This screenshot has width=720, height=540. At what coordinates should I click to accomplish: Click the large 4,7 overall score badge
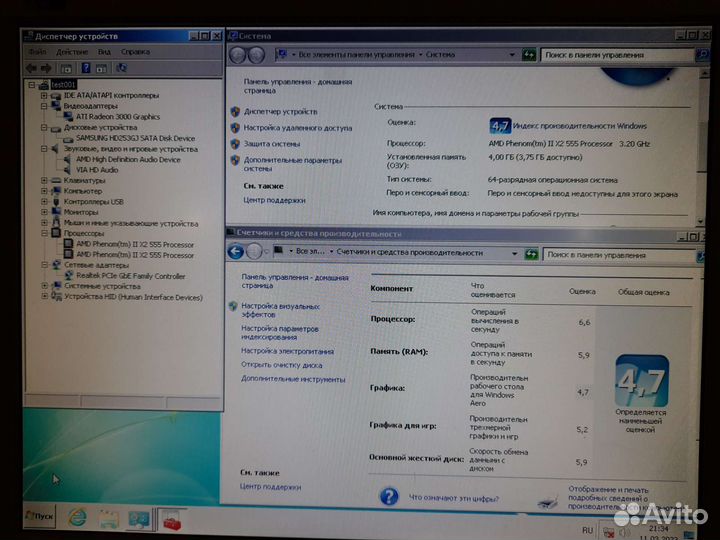click(641, 380)
